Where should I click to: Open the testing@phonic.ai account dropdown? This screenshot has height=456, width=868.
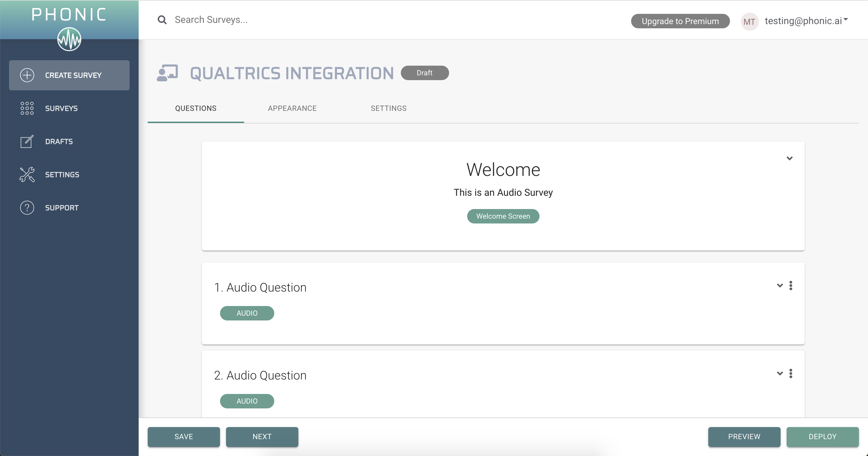807,20
